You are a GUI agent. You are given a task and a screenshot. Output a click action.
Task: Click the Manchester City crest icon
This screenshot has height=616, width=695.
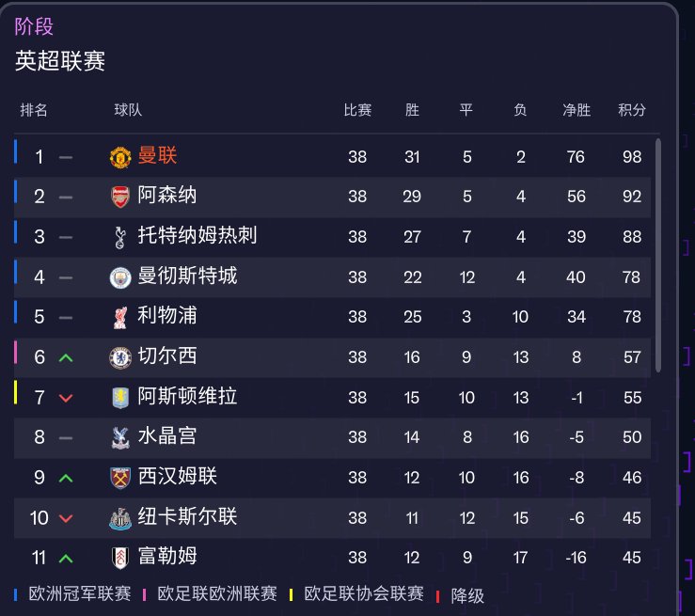(x=119, y=277)
